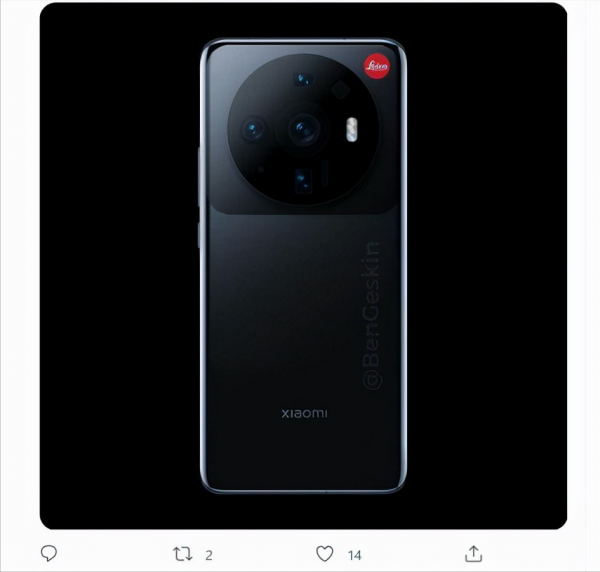
Task: Click the red Leica logo badge
Action: [x=377, y=66]
